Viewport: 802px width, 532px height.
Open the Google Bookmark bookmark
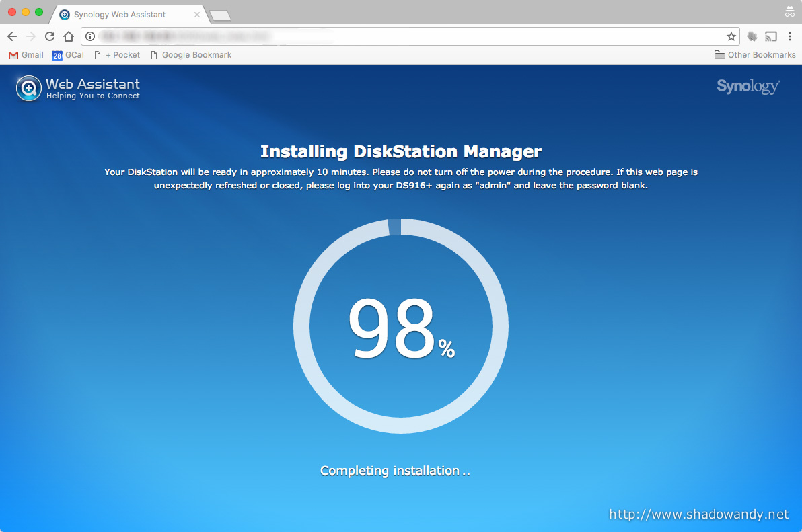coord(191,55)
